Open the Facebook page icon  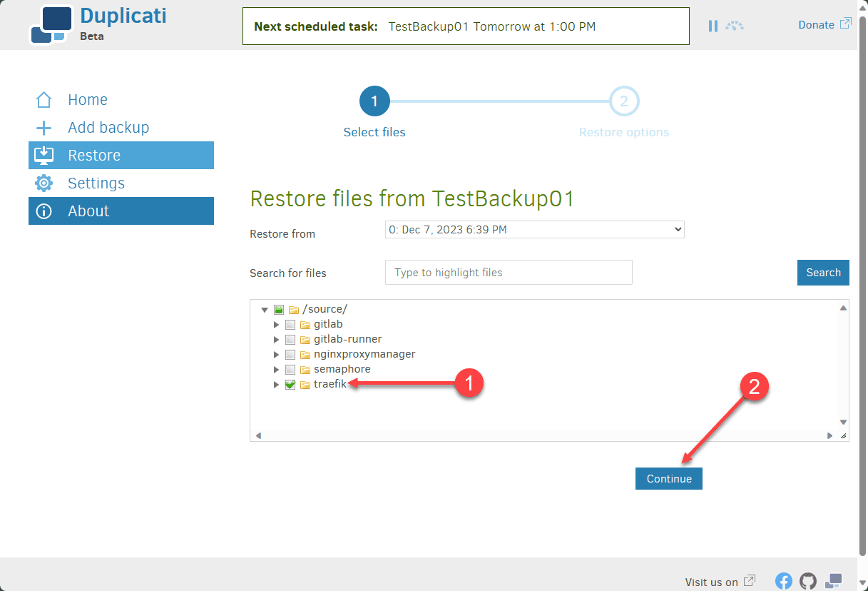(784, 581)
